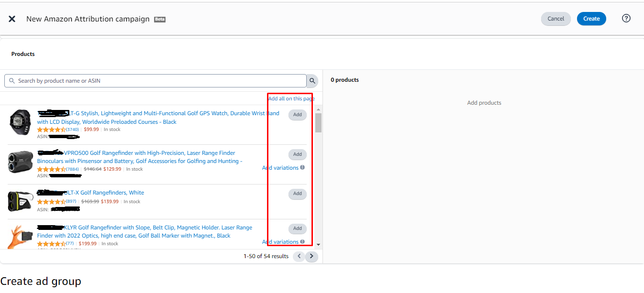This screenshot has height=293, width=644.
Task: Open the help question mark icon
Action: [626, 18]
